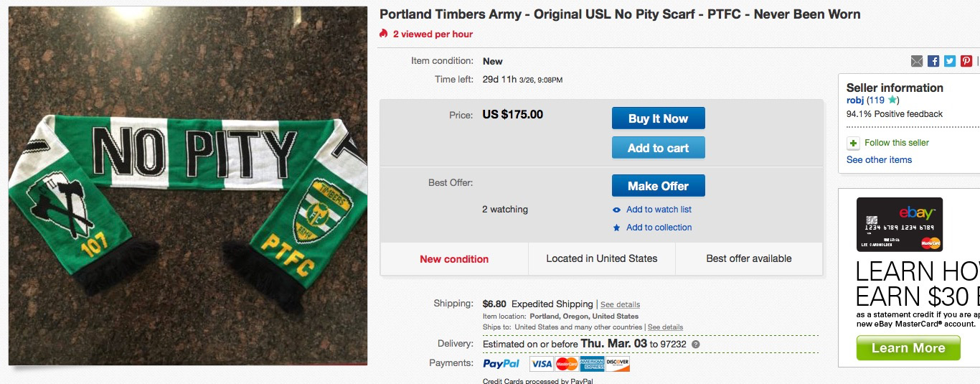Open the seller's feedback score 119
Screen dimensions: 980x384
pos(878,100)
